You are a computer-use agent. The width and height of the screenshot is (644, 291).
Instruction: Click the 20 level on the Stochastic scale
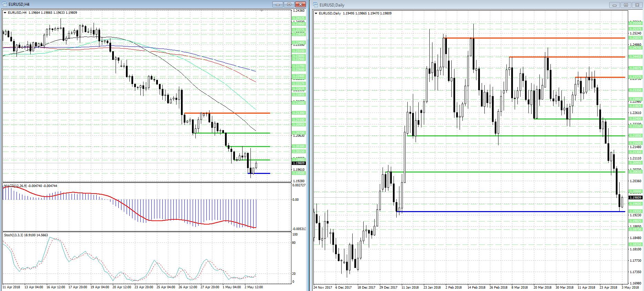(294, 274)
